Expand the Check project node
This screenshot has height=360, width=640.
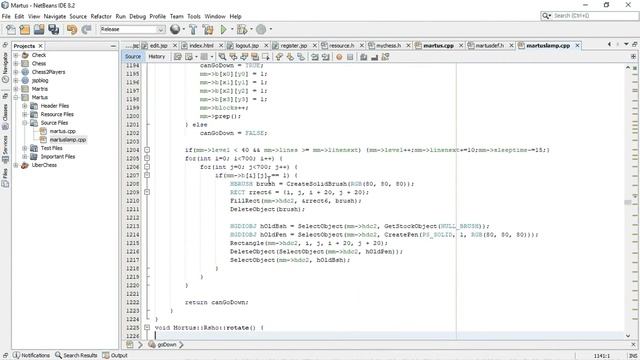(x=16, y=55)
